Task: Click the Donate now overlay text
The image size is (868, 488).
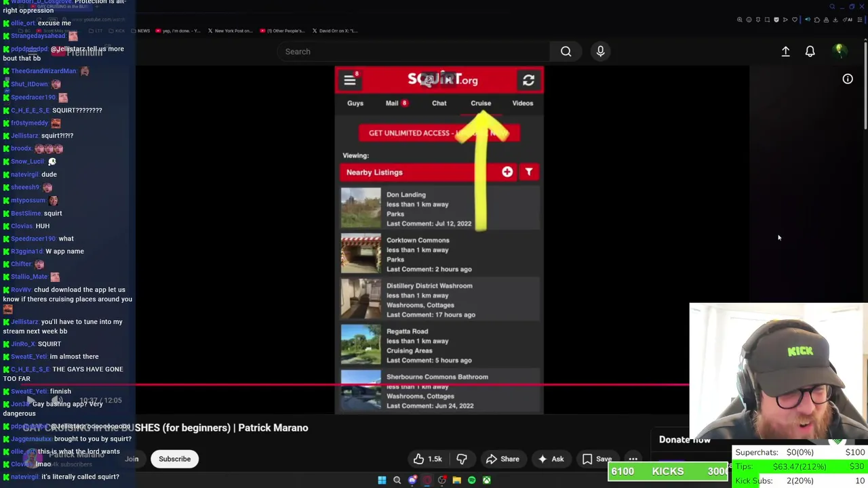Action: [685, 440]
